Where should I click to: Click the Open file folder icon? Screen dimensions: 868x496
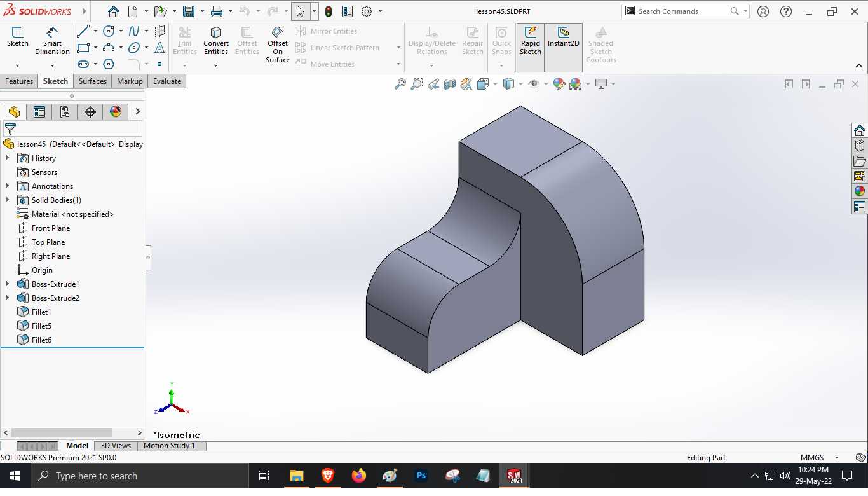[160, 11]
